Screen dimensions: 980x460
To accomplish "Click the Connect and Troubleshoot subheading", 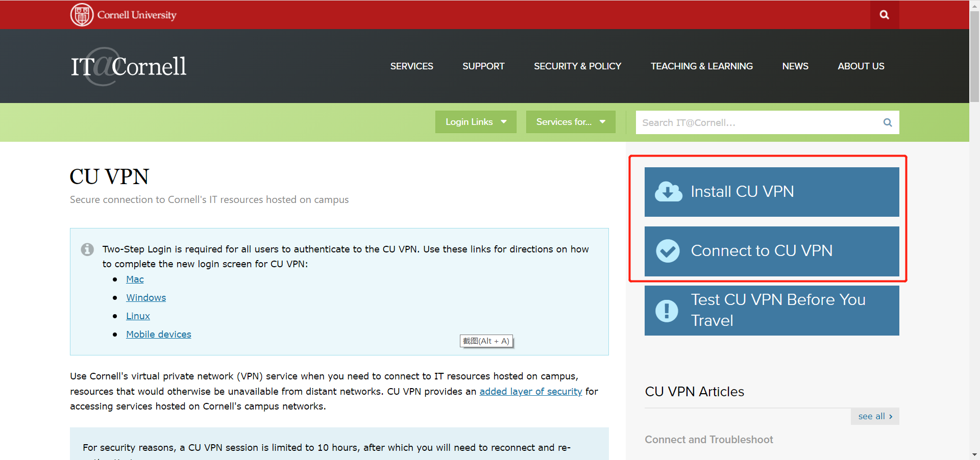I will pos(709,440).
